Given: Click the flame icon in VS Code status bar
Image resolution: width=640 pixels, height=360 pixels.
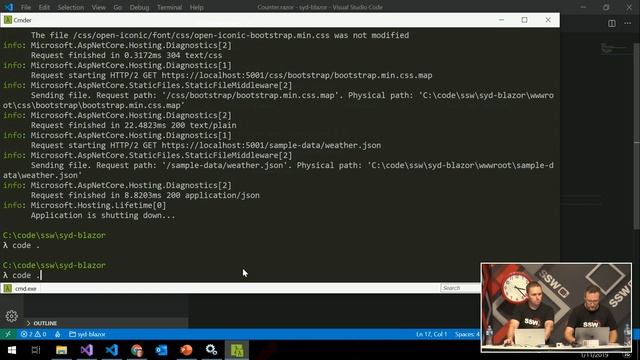Looking at the screenshot, I should (x=58, y=334).
